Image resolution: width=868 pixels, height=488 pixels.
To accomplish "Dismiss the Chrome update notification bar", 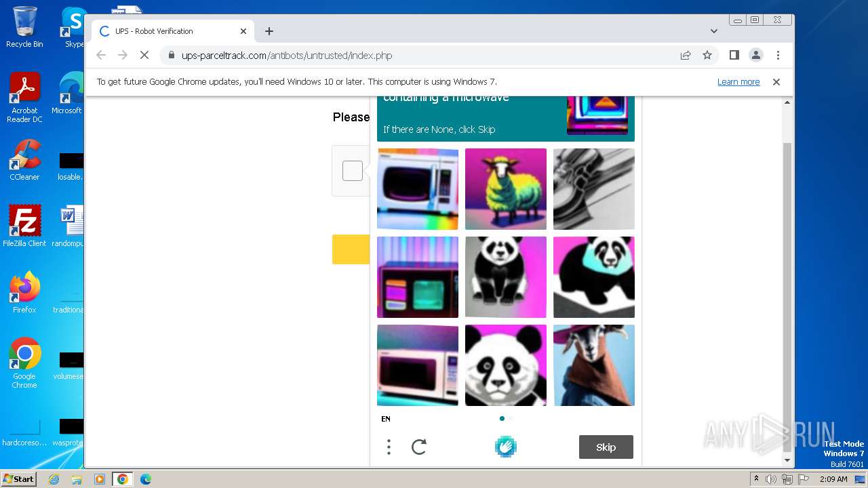I will [776, 82].
